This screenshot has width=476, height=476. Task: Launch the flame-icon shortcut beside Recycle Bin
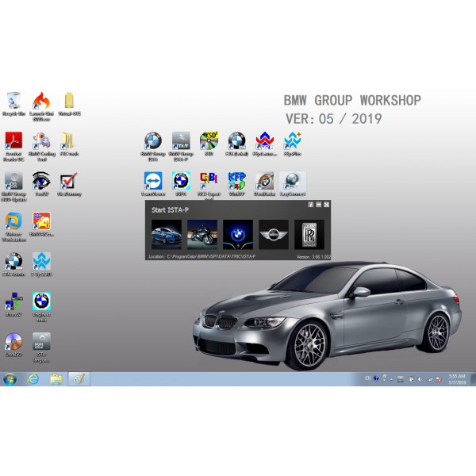pos(41,106)
